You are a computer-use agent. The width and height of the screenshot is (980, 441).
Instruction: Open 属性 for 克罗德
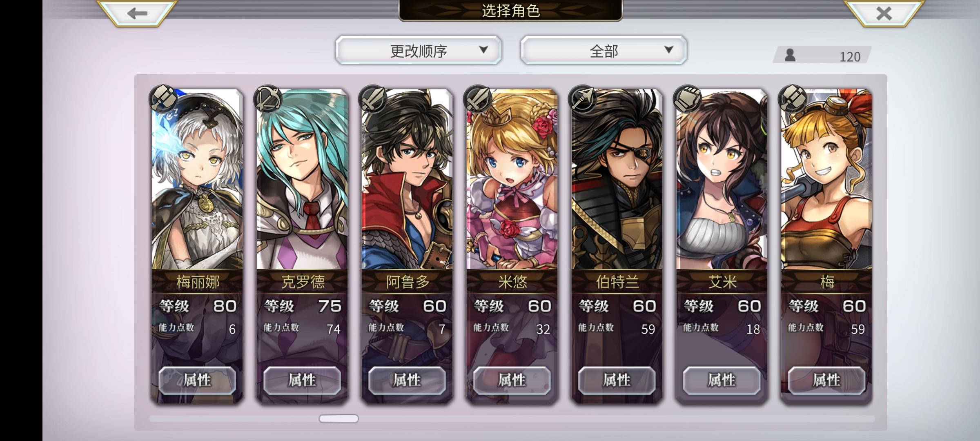click(302, 380)
